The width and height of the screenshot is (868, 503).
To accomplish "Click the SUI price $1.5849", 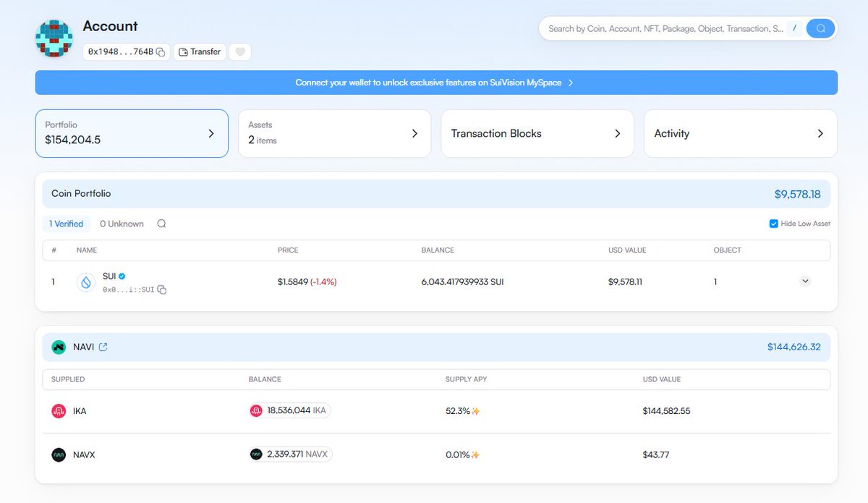I will (293, 282).
